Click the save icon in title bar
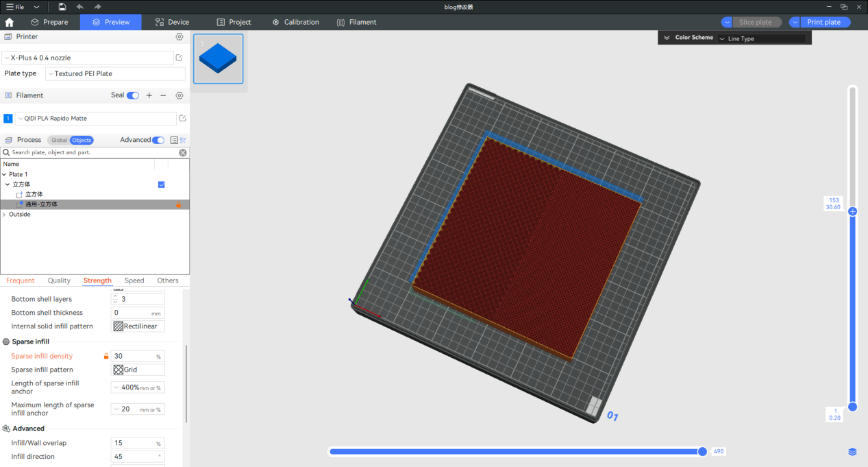 [x=62, y=7]
